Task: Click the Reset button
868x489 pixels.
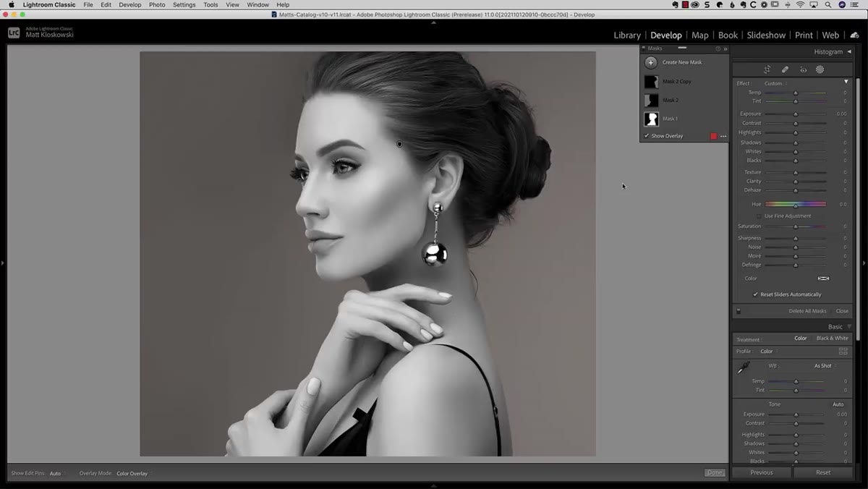Action: pyautogui.click(x=823, y=472)
